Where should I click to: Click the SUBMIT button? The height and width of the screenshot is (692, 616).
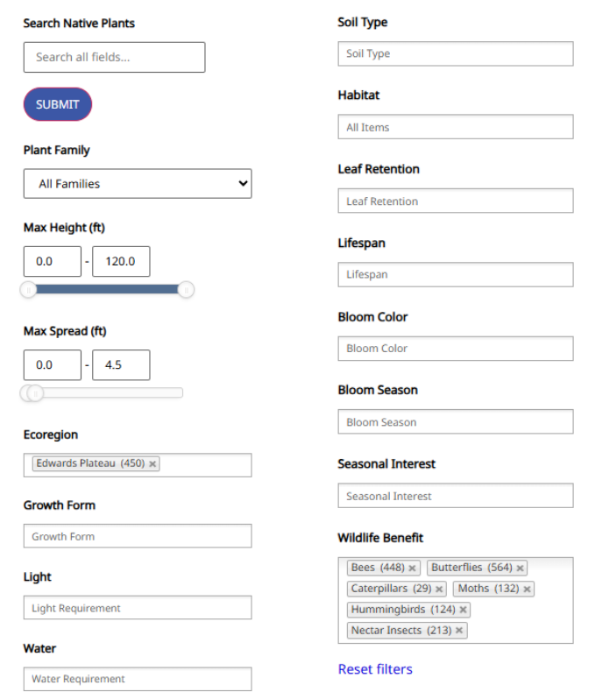click(58, 104)
